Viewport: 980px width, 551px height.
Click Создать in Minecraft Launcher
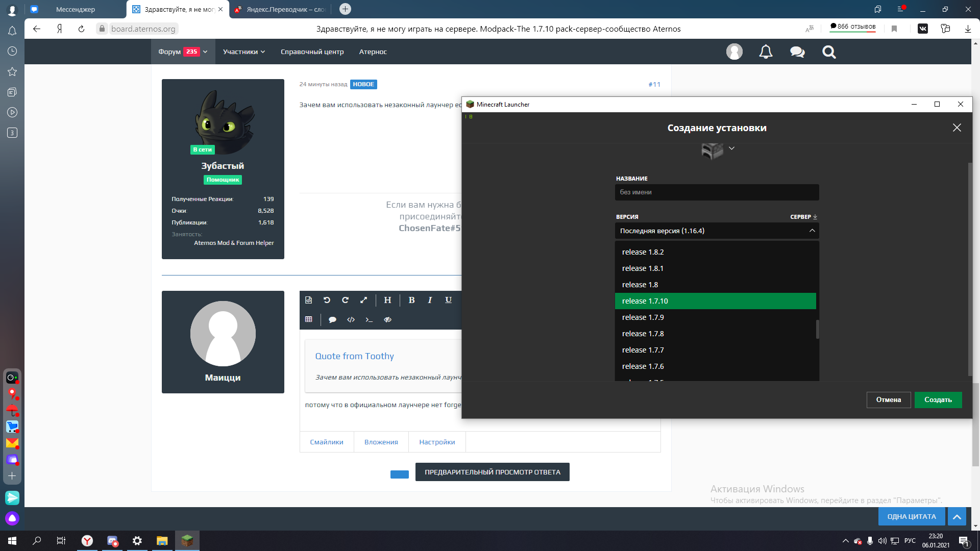[938, 399]
